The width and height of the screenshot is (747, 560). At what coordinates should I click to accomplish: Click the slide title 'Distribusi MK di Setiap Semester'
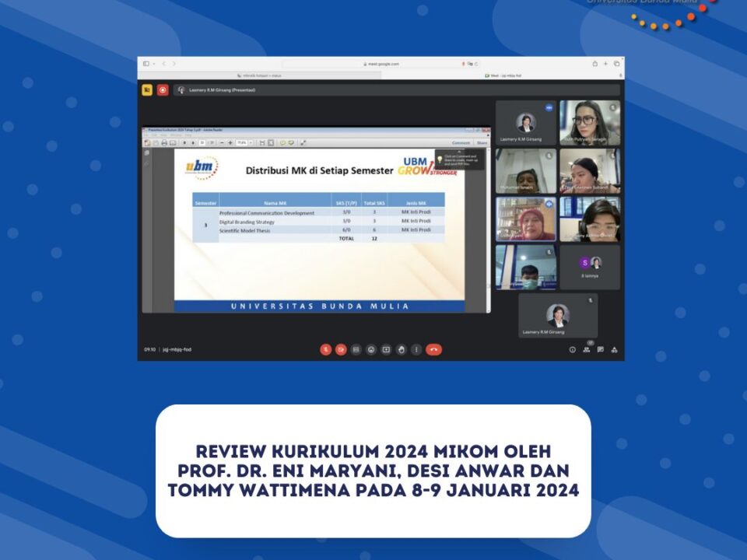click(319, 170)
